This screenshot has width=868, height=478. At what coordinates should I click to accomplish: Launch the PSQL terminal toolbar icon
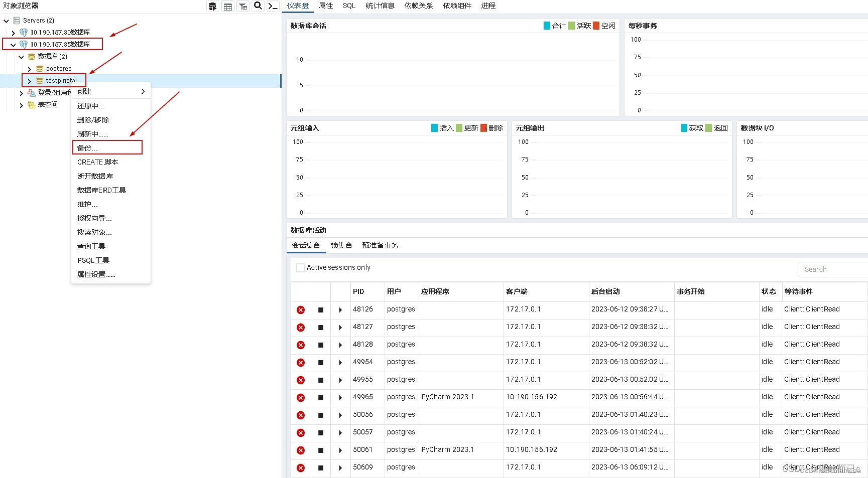tap(272, 6)
